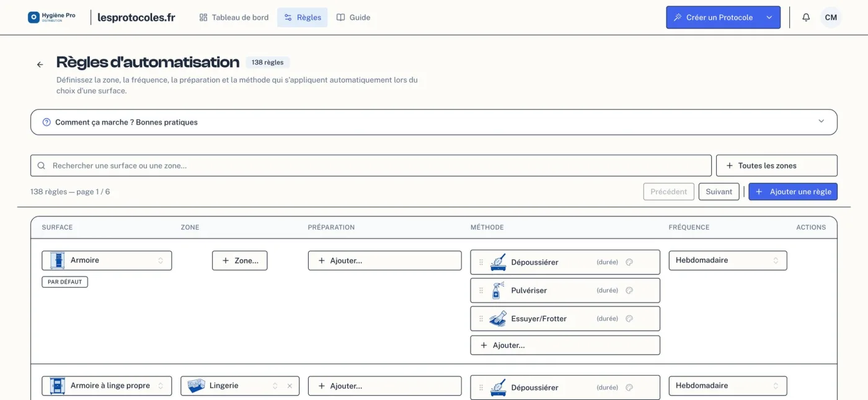Viewport: 868px width, 400px height.
Task: Open color palette in Armoire à linge propre row
Action: (x=629, y=388)
